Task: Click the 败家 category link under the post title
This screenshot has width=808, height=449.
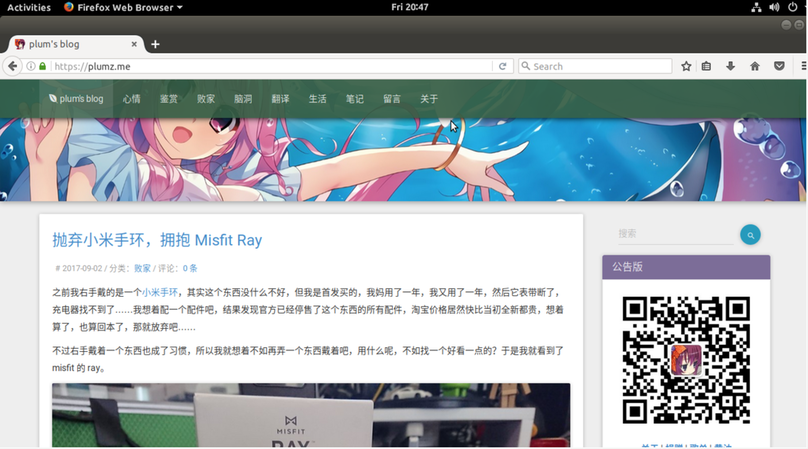Action: coord(142,268)
